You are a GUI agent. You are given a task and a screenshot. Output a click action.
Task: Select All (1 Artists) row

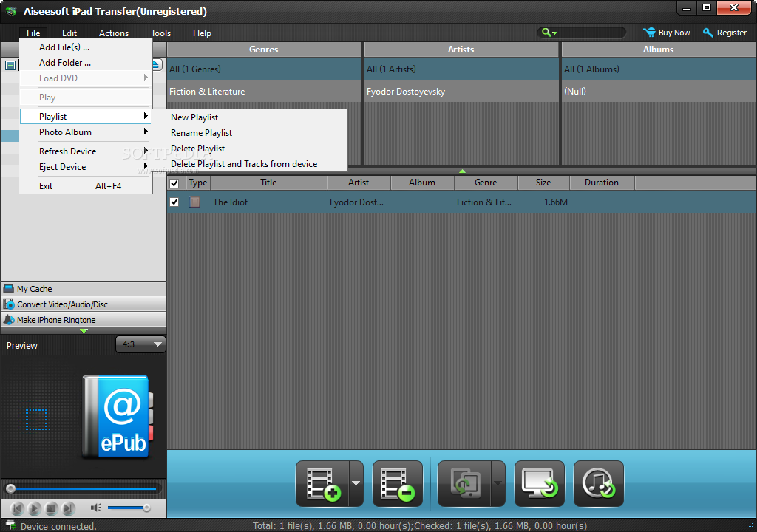(x=461, y=69)
